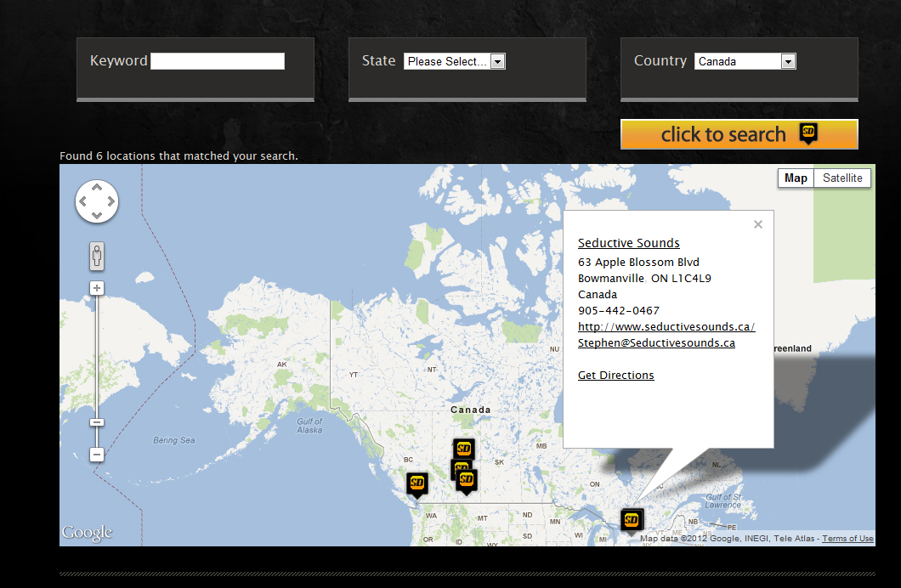Pan the map up with the arrow control

coord(97,187)
